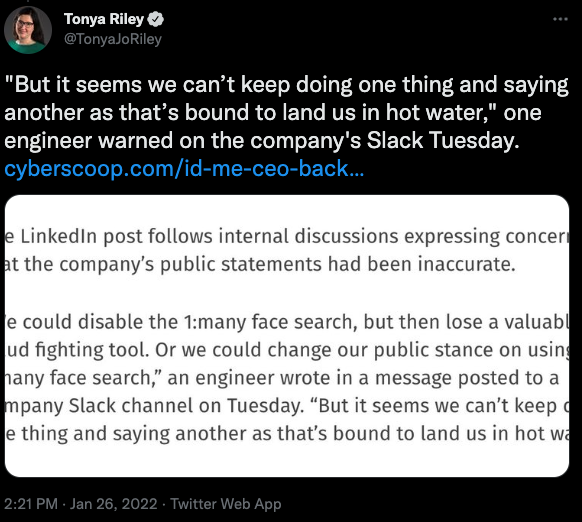Click the blue verified badge
The width and height of the screenshot is (582, 522).
pyautogui.click(x=156, y=19)
